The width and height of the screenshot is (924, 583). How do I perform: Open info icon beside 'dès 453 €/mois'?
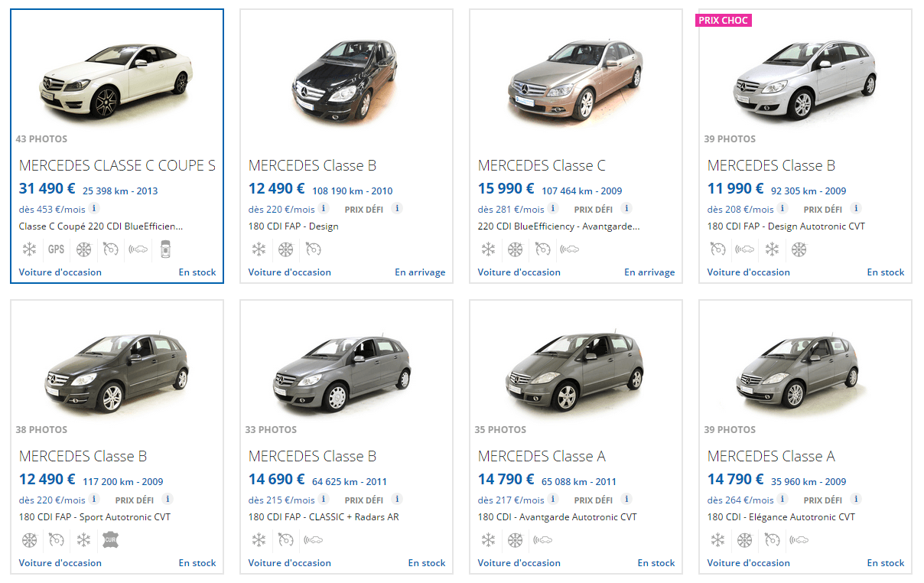point(94,208)
